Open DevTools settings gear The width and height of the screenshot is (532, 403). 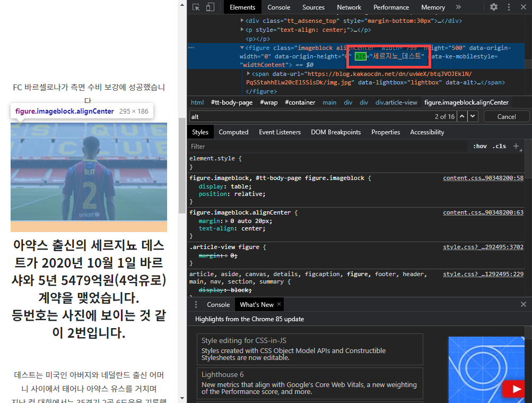click(494, 7)
